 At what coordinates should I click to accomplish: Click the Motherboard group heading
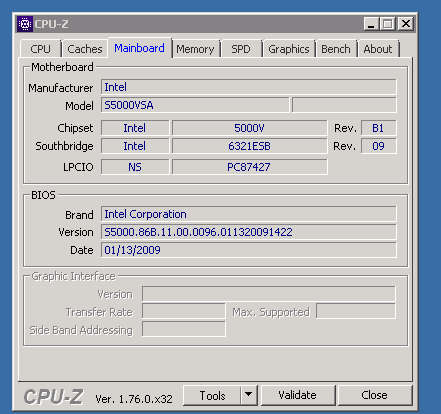tap(62, 67)
